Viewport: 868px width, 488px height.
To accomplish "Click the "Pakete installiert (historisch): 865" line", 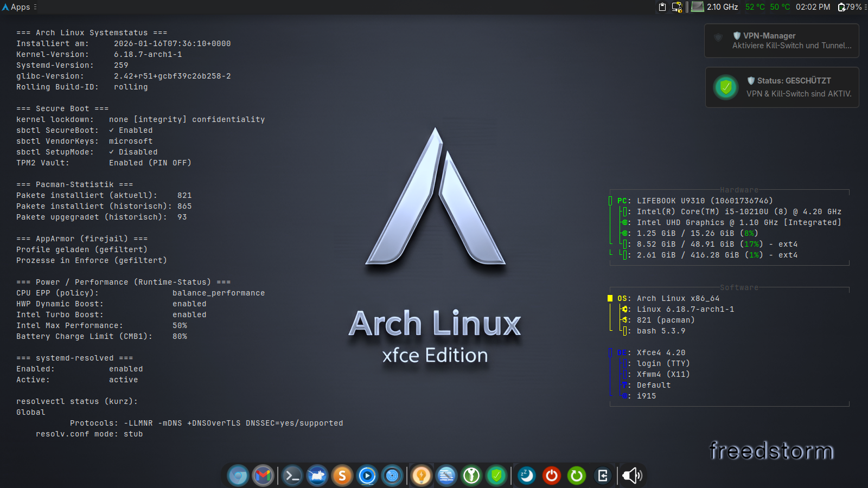I will coord(104,206).
